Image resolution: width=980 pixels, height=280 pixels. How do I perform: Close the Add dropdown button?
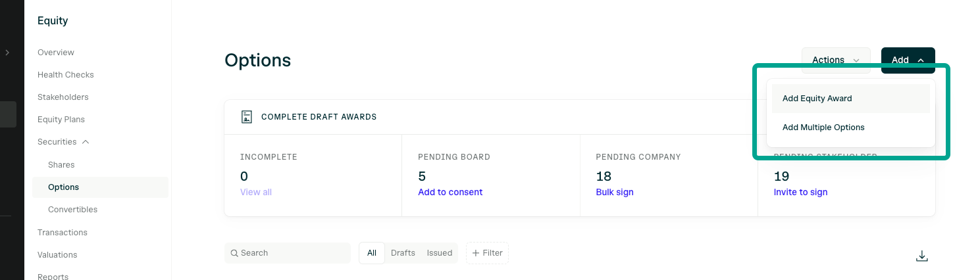coord(908,60)
